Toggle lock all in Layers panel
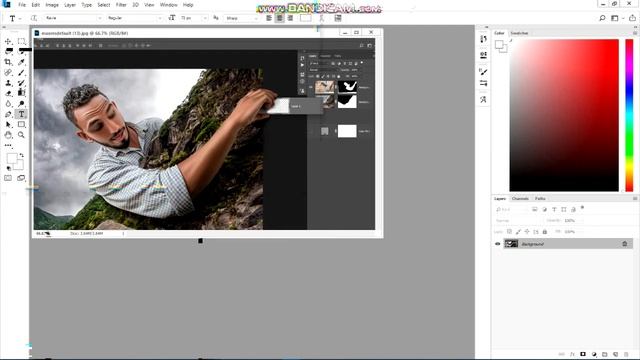The image size is (640, 360). click(544, 231)
